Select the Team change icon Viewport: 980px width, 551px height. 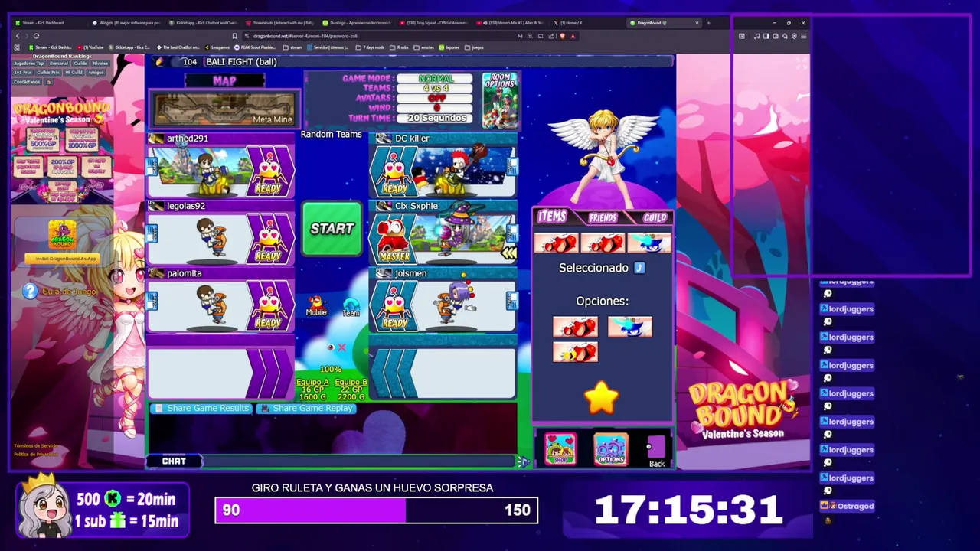pyautogui.click(x=351, y=307)
